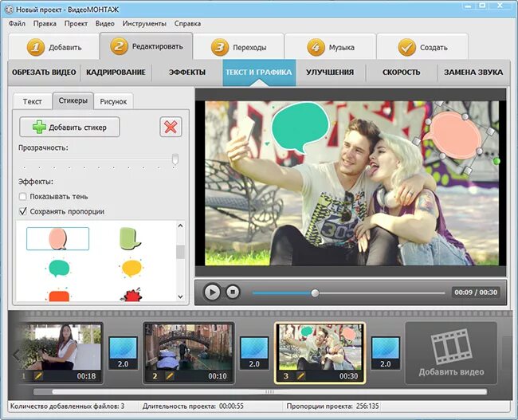Click the ВидеоМОНТАЖ app icon in title bar
518x420 pixels.
[9, 10]
